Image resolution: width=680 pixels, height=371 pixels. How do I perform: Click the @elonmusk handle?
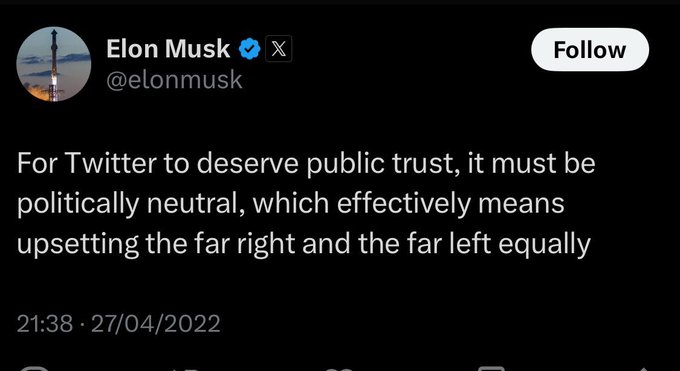(174, 80)
